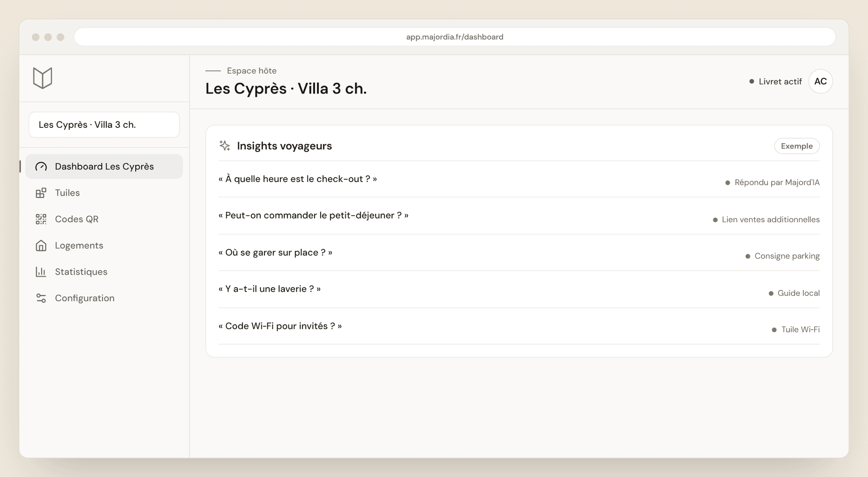This screenshot has width=868, height=477.
Task: Click the Dashboard gauge icon
Action: click(x=41, y=167)
